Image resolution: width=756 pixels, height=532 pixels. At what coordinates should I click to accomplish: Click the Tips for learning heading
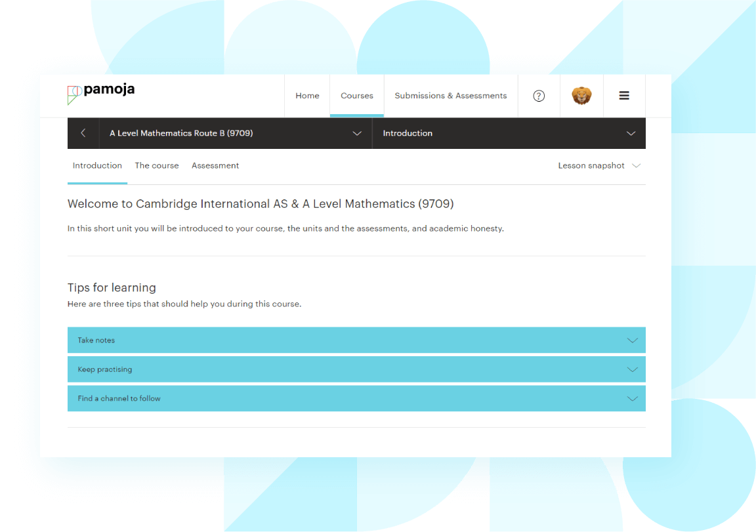click(112, 288)
